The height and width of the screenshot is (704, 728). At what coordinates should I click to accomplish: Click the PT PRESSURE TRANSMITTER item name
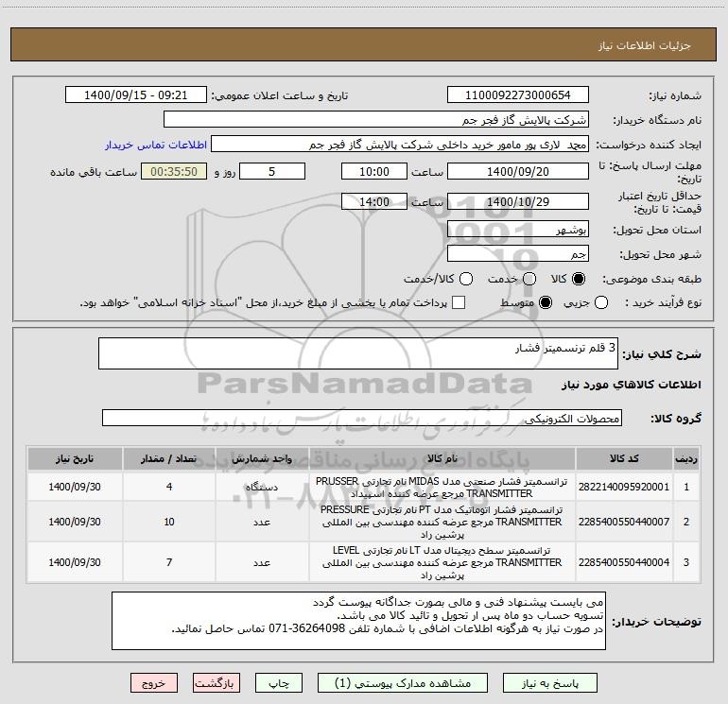(x=442, y=522)
